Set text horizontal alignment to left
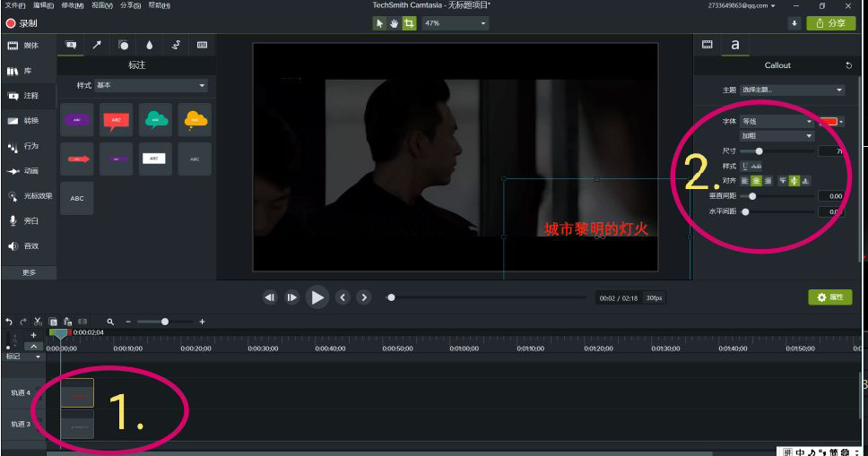This screenshot has width=868, height=456. [744, 181]
